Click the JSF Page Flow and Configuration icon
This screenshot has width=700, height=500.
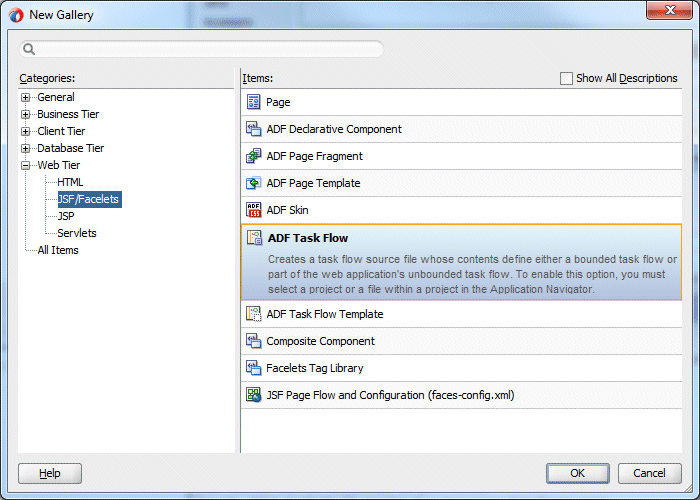click(254, 395)
